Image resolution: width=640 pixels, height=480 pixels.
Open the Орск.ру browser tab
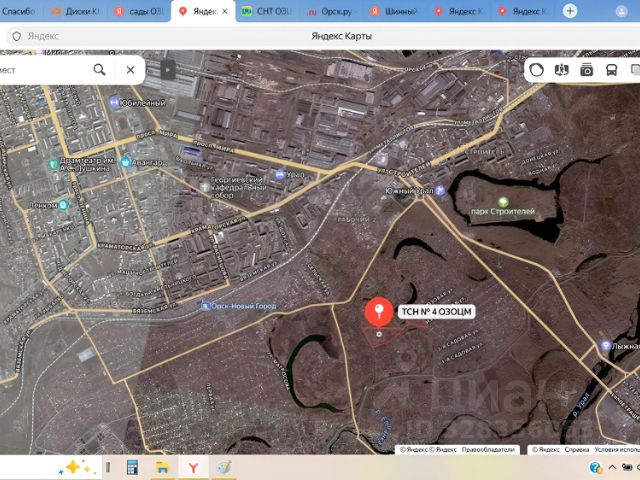pos(330,11)
